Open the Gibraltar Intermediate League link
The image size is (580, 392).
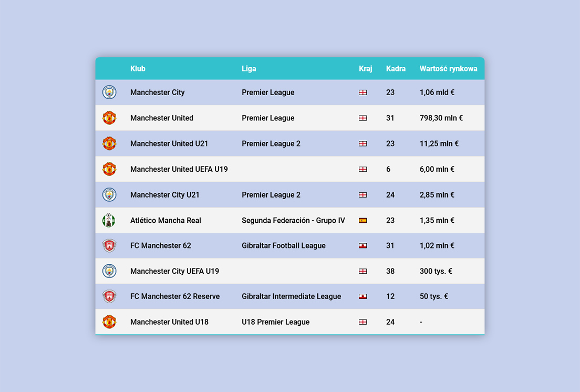[x=292, y=296]
